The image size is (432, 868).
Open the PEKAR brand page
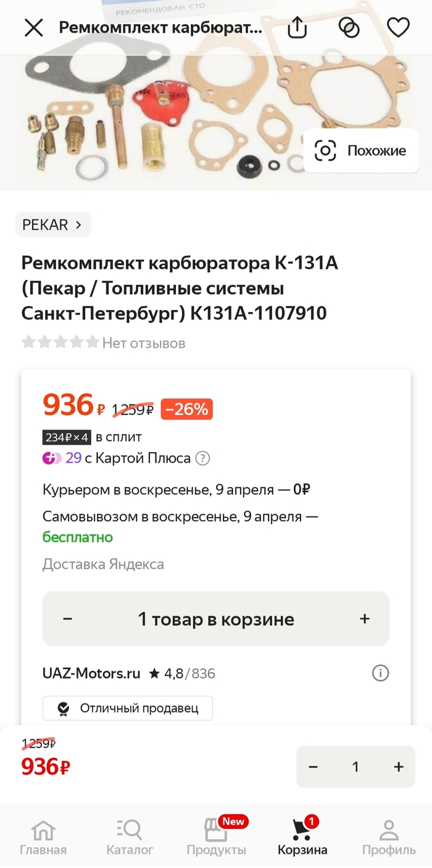pyautogui.click(x=53, y=225)
